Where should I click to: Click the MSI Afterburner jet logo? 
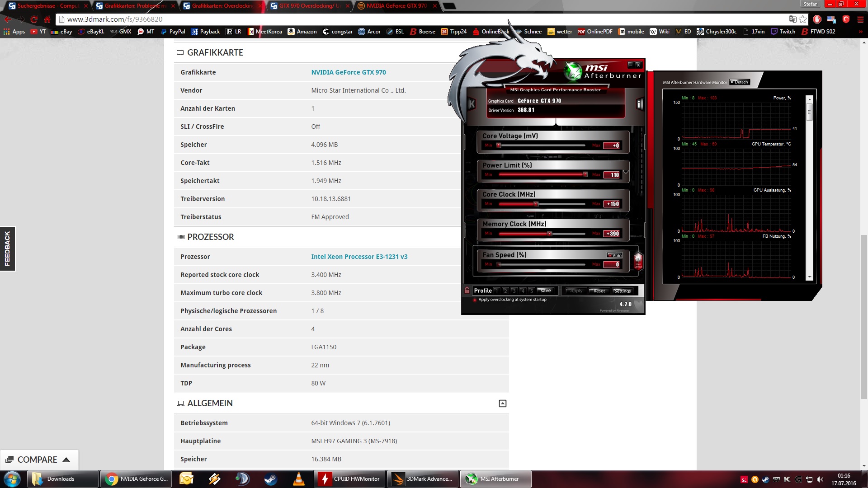(x=573, y=71)
